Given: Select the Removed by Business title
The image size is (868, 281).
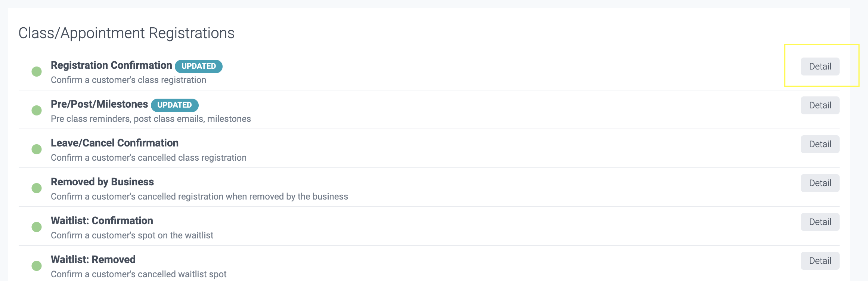Looking at the screenshot, I should click(102, 182).
